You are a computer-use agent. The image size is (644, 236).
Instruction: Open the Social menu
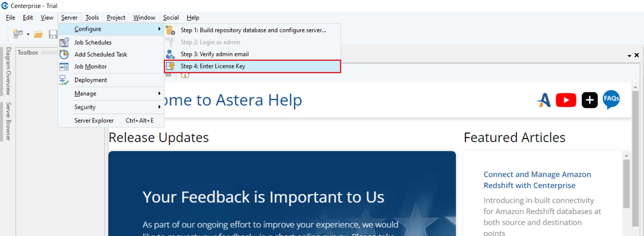pos(171,18)
